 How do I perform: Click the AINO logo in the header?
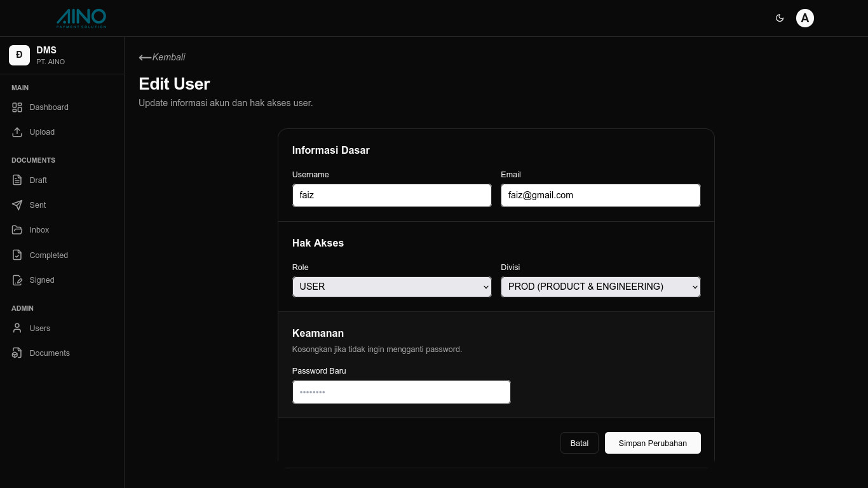[x=81, y=18]
